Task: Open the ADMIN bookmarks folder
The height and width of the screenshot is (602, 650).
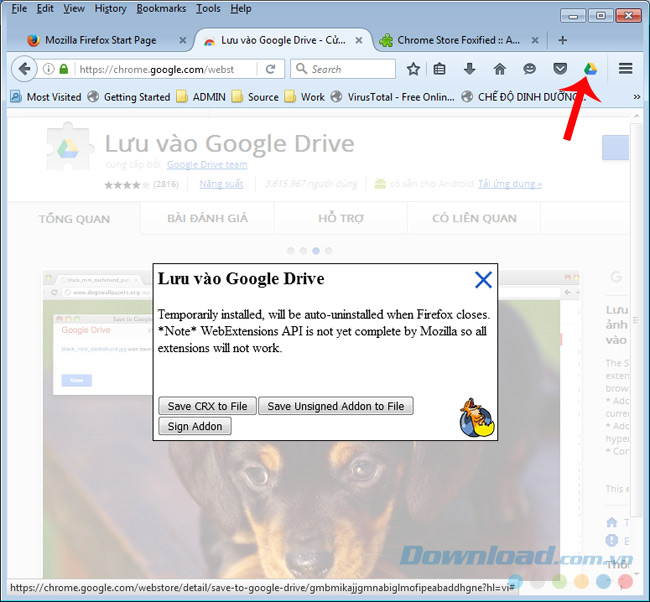Action: click(201, 97)
